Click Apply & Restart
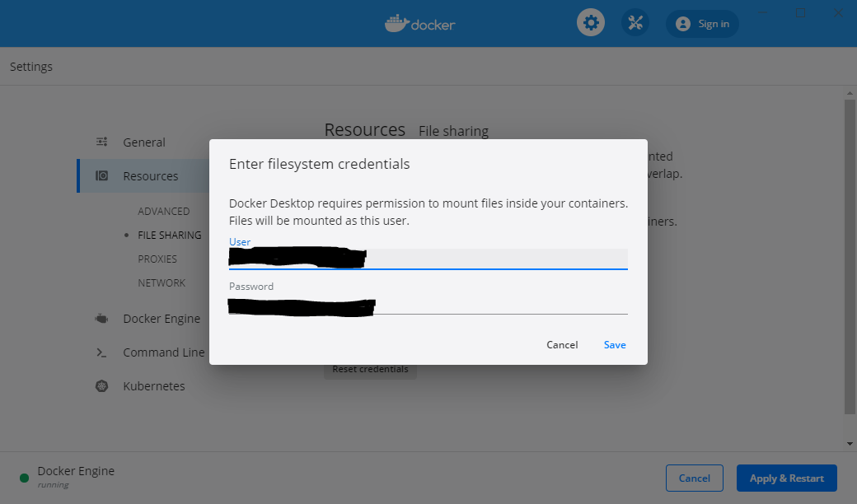Screen dimensions: 857x504 click(x=786, y=478)
